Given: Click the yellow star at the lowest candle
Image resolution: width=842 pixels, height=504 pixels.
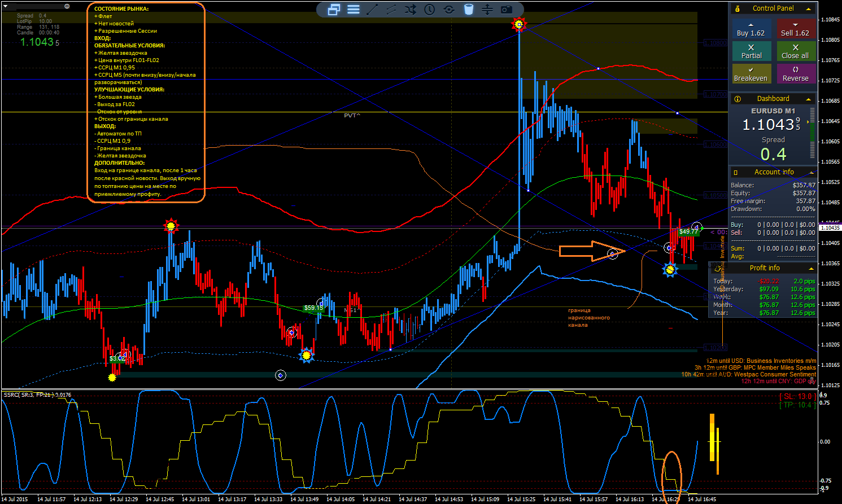Looking at the screenshot, I should click(112, 377).
